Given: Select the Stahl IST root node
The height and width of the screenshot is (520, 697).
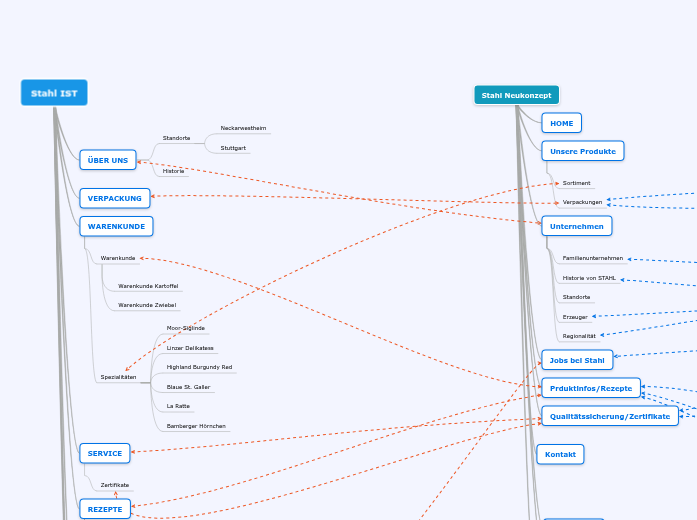Looking at the screenshot, I should 54,93.
